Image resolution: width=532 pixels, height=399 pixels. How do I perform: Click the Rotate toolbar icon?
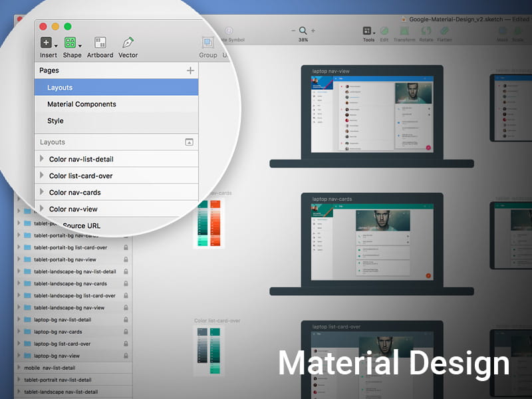coord(426,31)
